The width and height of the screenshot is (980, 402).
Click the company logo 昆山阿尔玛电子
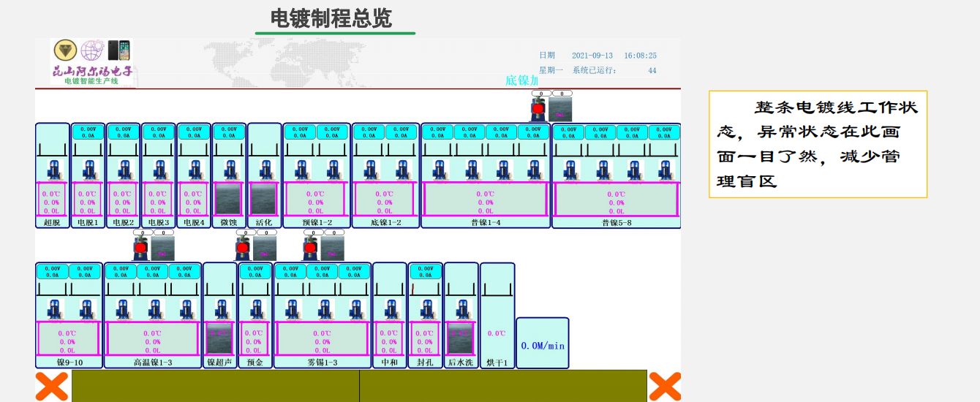pyautogui.click(x=92, y=61)
